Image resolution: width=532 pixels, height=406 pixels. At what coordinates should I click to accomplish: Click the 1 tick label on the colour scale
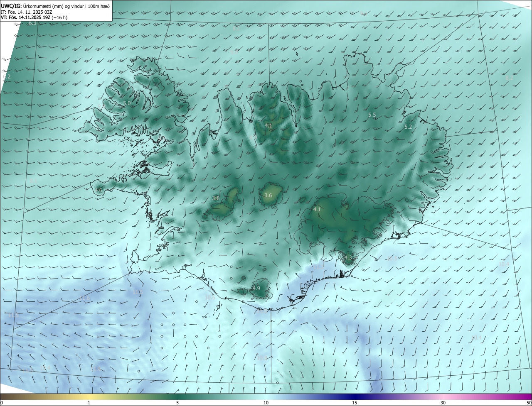[89, 403]
